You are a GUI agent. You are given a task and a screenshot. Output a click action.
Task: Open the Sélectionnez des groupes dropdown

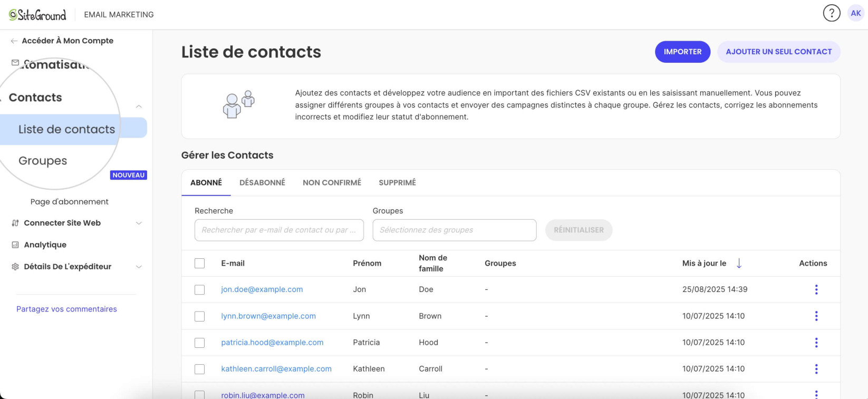click(455, 230)
